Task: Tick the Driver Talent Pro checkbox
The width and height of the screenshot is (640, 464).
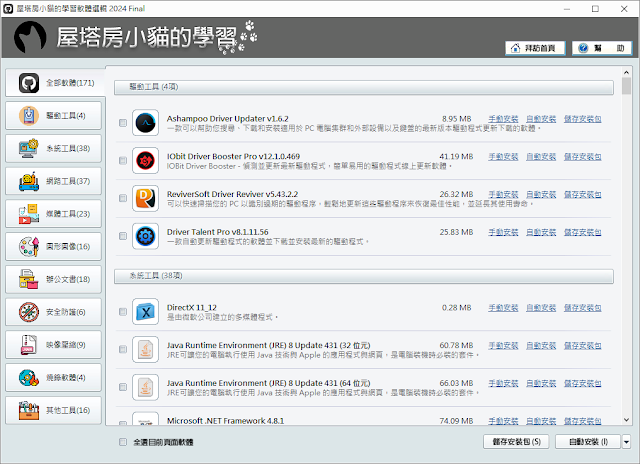Action: point(123,236)
